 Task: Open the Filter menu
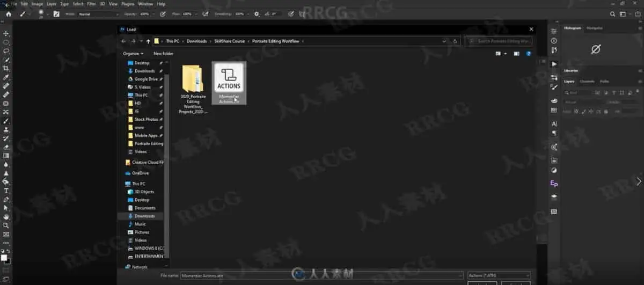click(x=91, y=4)
